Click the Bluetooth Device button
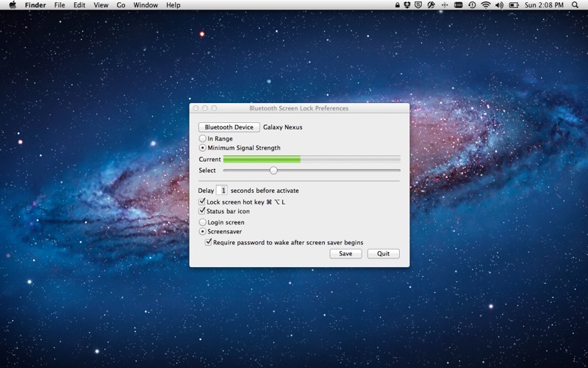The height and width of the screenshot is (368, 588). pyautogui.click(x=229, y=127)
